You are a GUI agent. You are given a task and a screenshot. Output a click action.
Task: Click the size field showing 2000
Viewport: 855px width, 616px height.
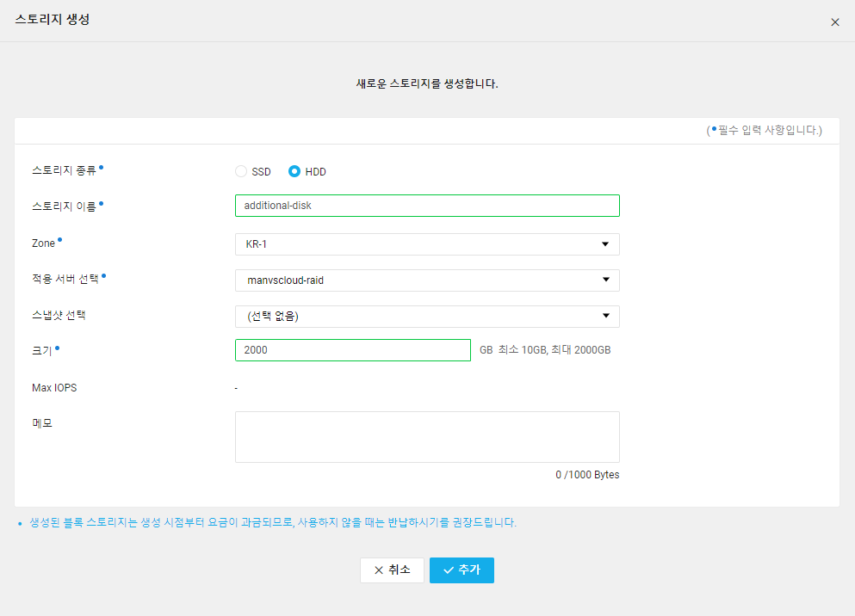(353, 350)
